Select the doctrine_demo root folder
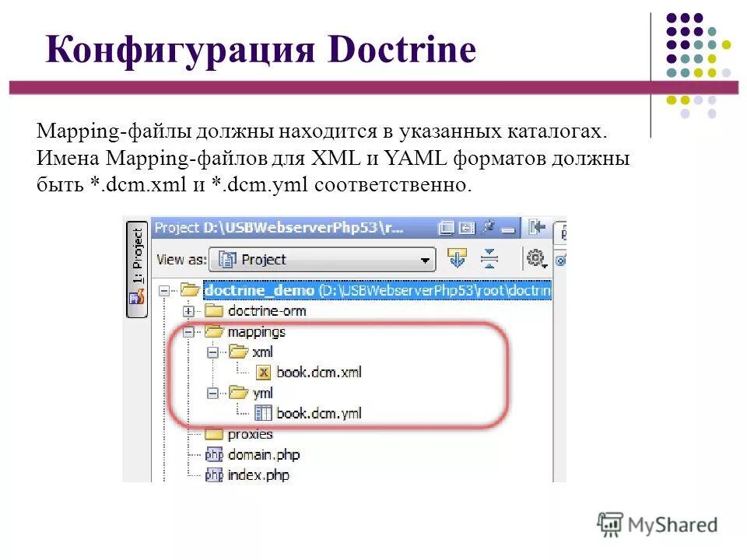The width and height of the screenshot is (747, 560). pos(377,290)
